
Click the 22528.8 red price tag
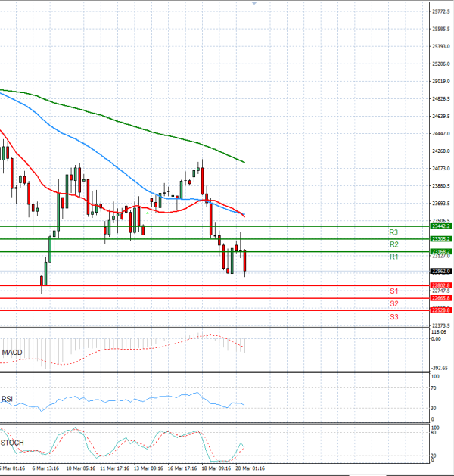[x=440, y=310]
